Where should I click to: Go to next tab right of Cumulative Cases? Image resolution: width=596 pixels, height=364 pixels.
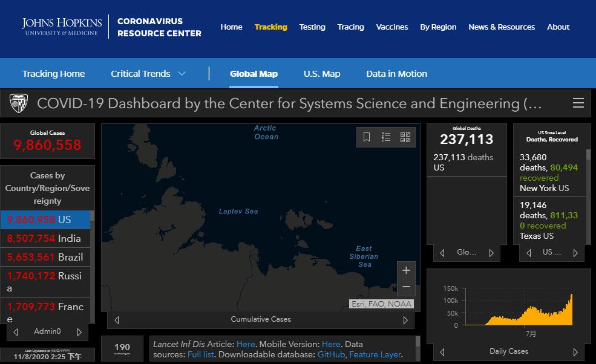(x=405, y=320)
